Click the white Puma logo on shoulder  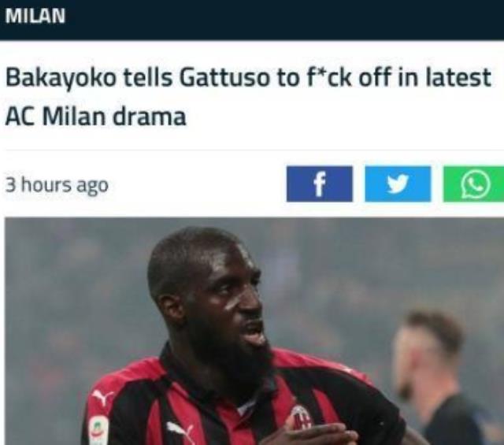pyautogui.click(x=102, y=398)
